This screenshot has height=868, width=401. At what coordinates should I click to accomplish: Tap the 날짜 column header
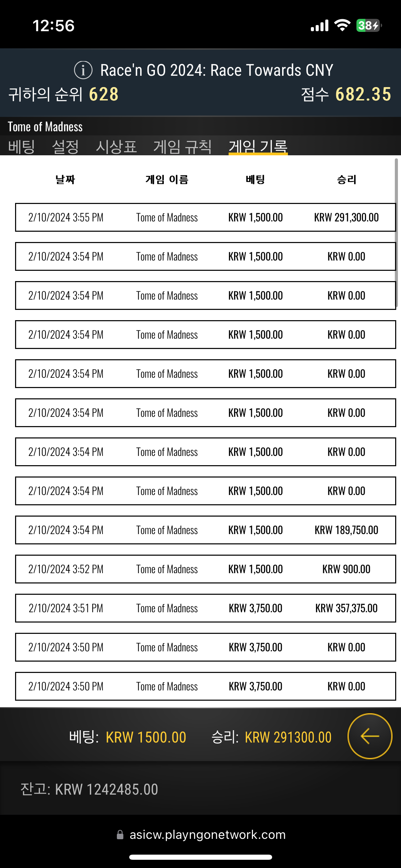[x=65, y=179]
